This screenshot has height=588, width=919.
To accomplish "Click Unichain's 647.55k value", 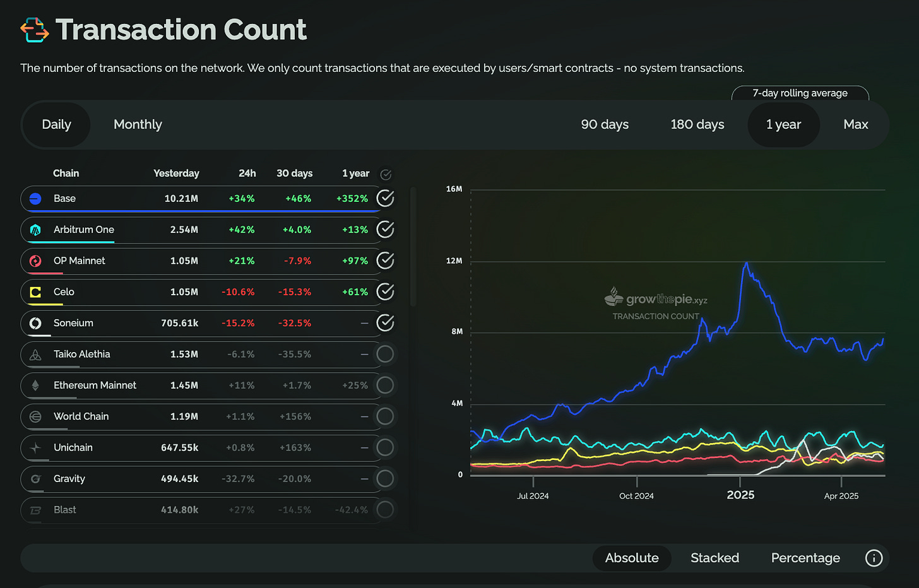I will [179, 448].
